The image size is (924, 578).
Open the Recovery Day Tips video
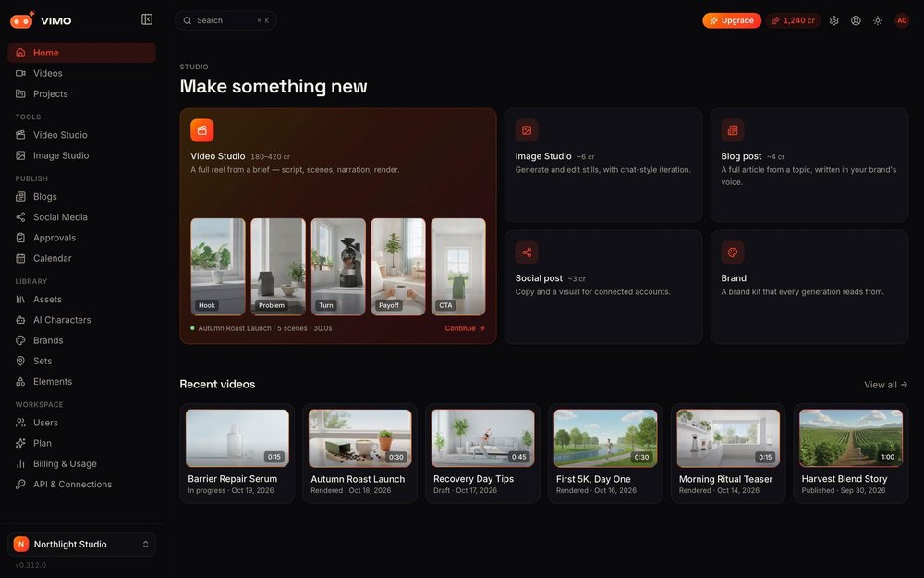click(482, 453)
